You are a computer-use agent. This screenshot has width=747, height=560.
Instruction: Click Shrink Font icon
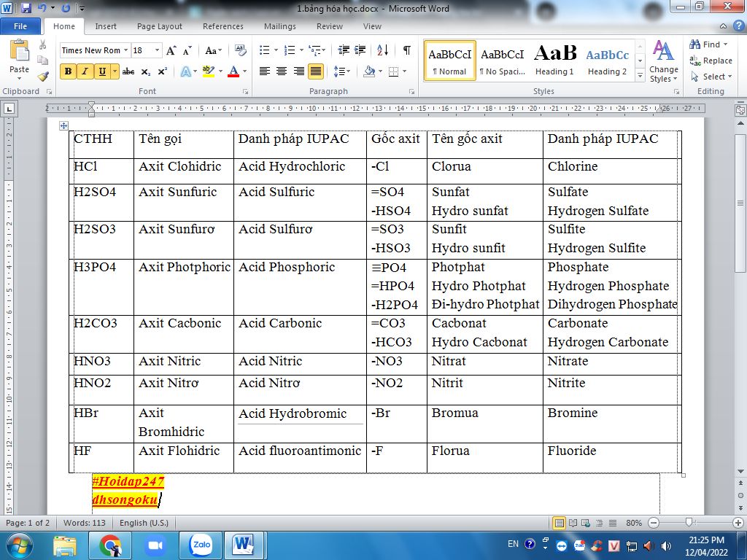[x=187, y=50]
